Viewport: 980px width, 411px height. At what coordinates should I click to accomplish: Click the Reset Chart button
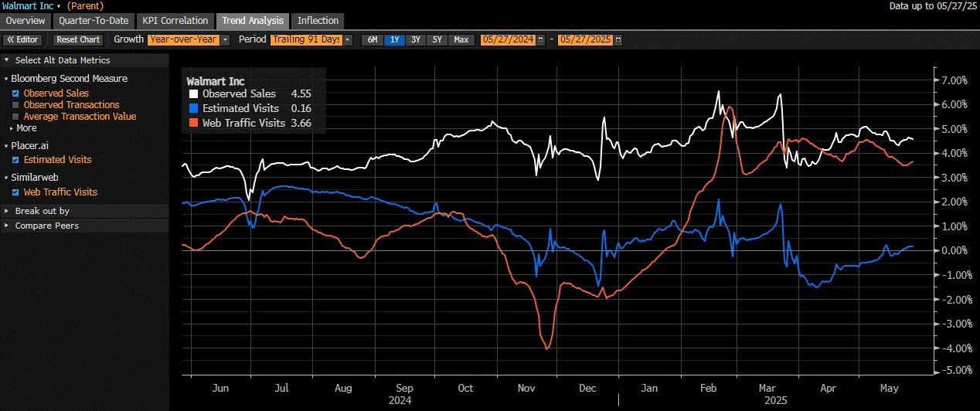[x=78, y=39]
